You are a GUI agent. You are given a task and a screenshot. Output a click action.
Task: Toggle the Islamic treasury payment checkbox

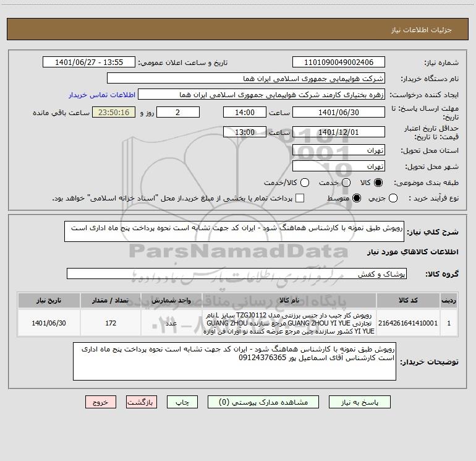click(300, 198)
